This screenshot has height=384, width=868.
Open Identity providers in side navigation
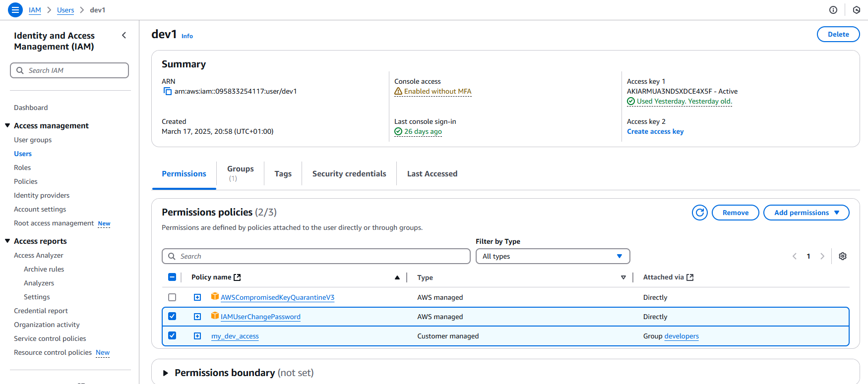point(42,195)
